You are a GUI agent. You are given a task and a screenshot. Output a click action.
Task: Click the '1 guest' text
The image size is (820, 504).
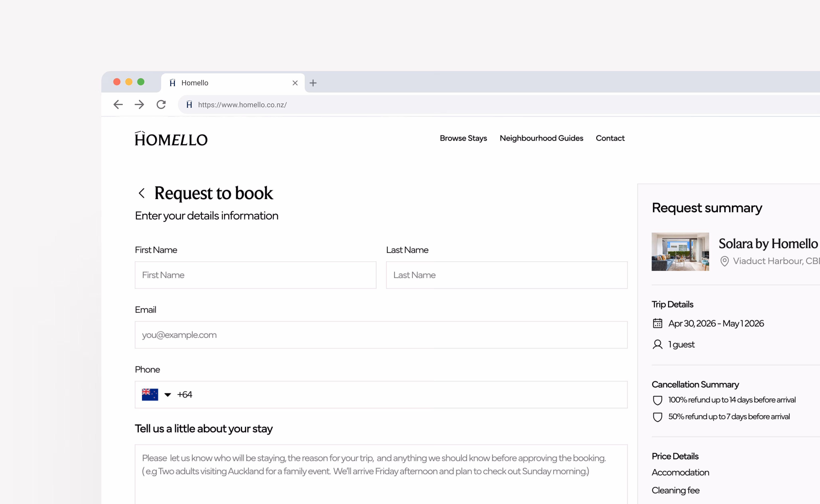681,344
